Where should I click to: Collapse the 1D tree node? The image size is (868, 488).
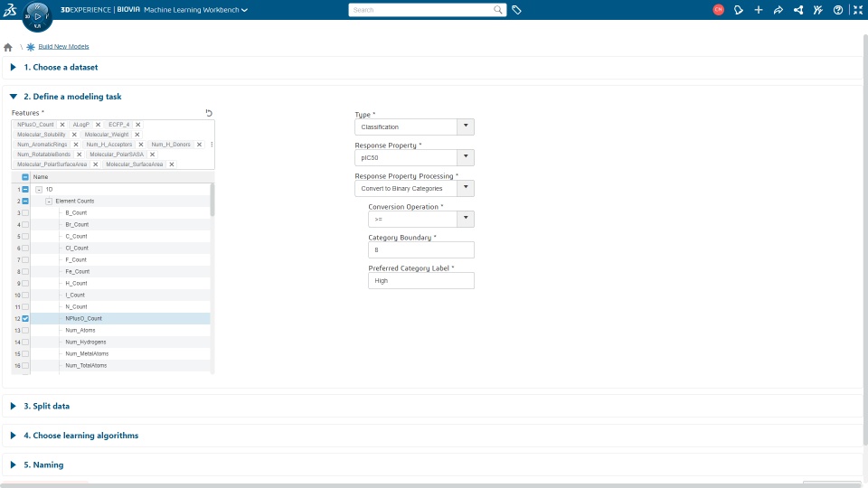pyautogui.click(x=39, y=189)
